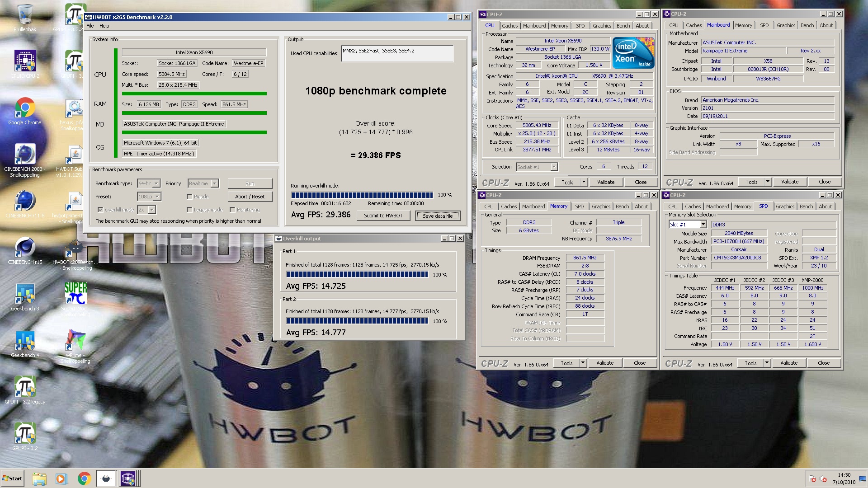The width and height of the screenshot is (868, 488).
Task: Launch wPrime shortcut on the desktop
Action: coord(75,347)
